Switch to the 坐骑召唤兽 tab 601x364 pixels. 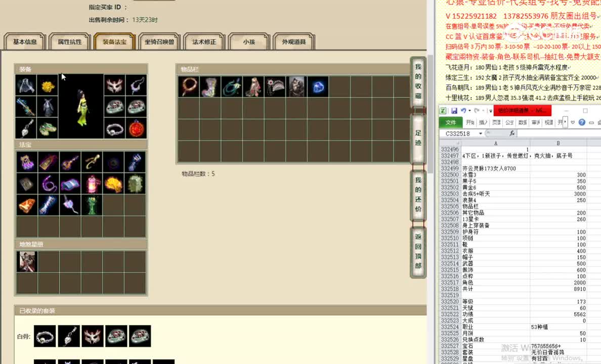158,42
